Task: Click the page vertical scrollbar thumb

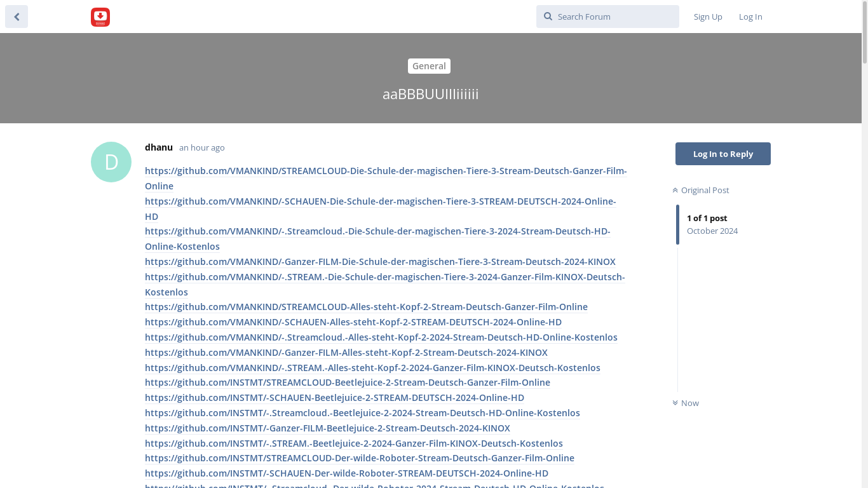Action: tap(865, 33)
